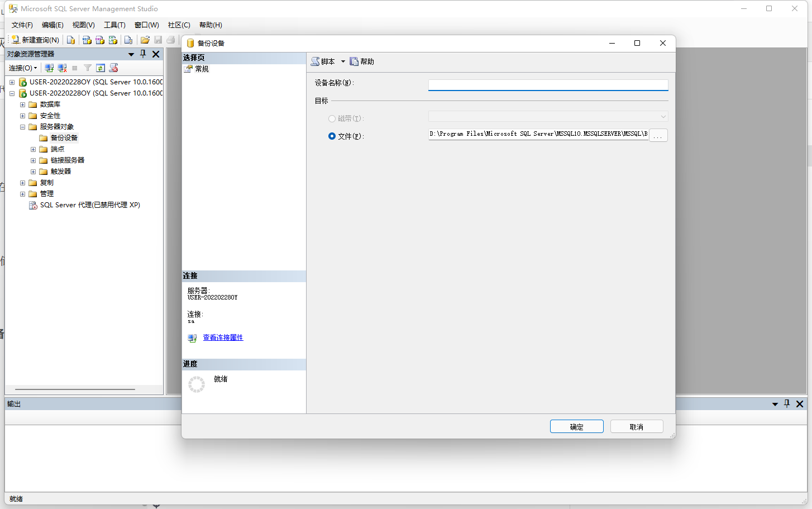812x509 pixels.
Task: Open the 帮助(H) menu
Action: pos(211,25)
